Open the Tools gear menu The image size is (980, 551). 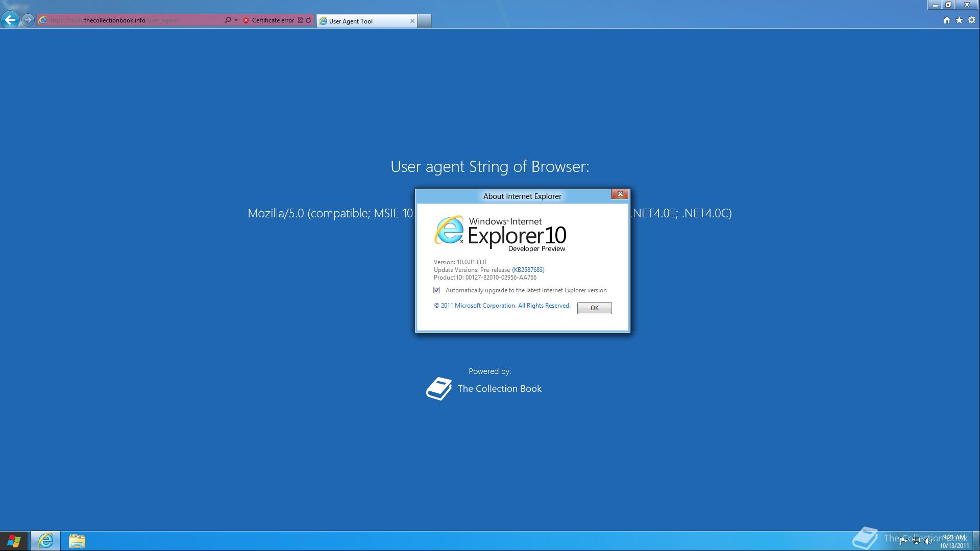pyautogui.click(x=972, y=20)
